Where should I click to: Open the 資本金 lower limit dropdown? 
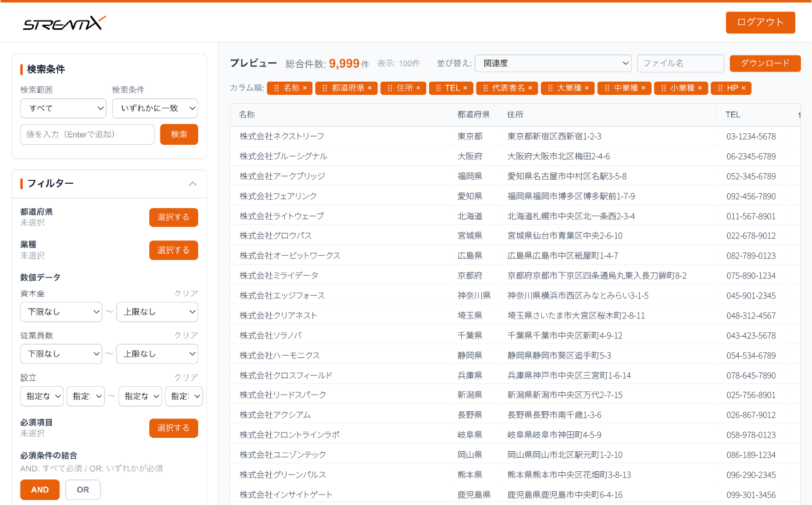coord(61,312)
